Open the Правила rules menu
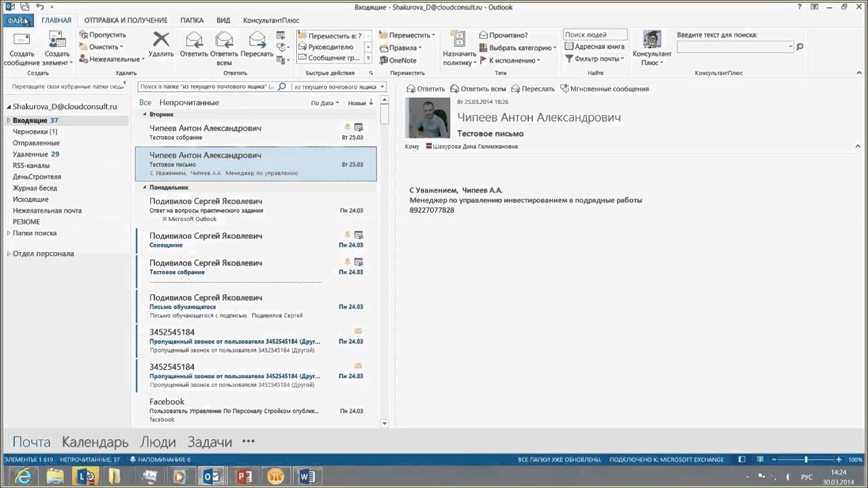The height and width of the screenshot is (488, 868). click(x=400, y=47)
